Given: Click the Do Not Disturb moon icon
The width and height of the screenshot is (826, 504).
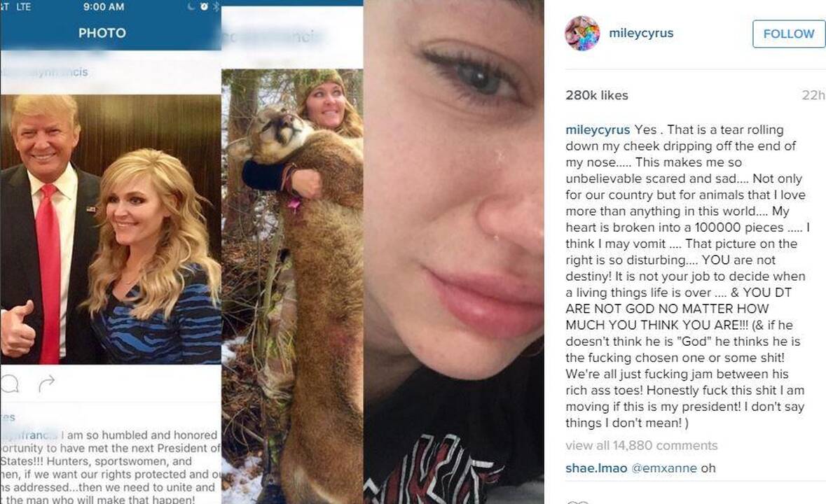Looking at the screenshot, I should [191, 6].
